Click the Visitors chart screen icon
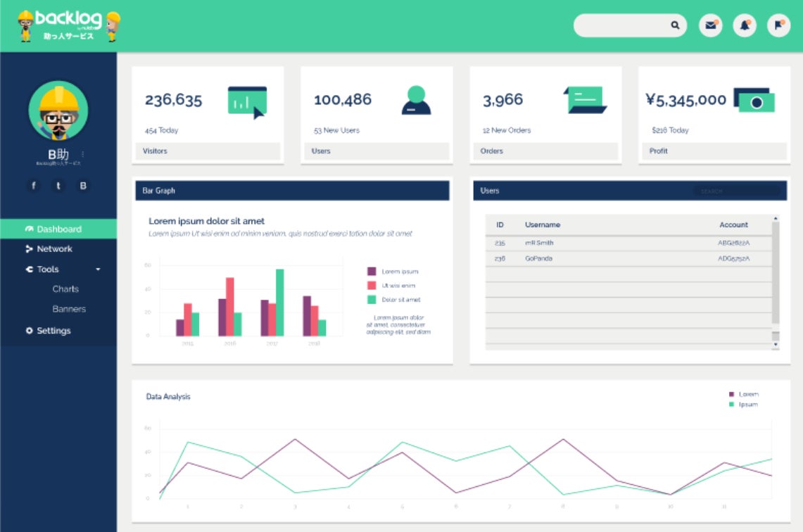 click(x=247, y=103)
